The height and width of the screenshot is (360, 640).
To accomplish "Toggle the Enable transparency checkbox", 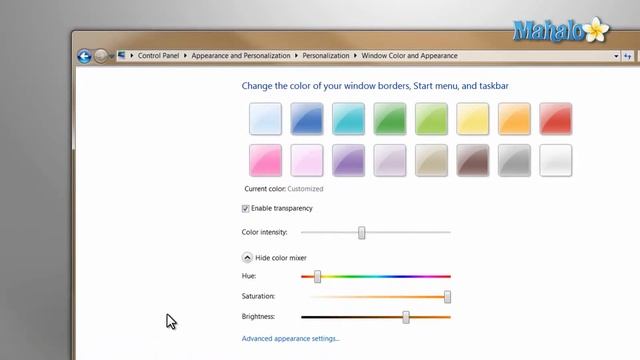I will pyautogui.click(x=245, y=209).
